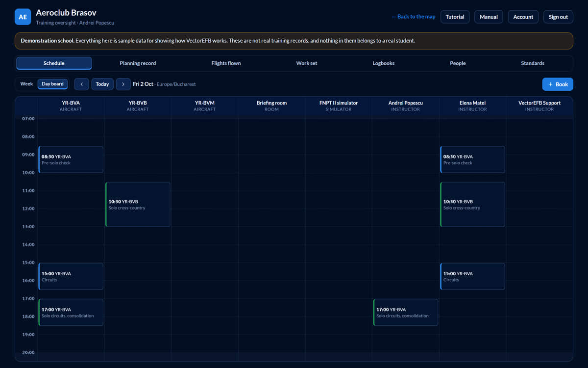
Task: Open Andrei Popescu's 17:00 Solo circuits booking
Action: point(406,313)
